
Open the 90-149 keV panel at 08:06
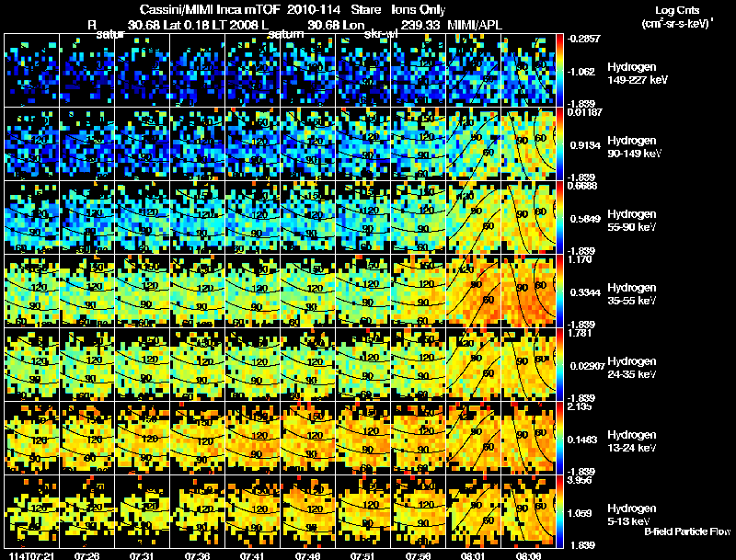tap(528, 143)
